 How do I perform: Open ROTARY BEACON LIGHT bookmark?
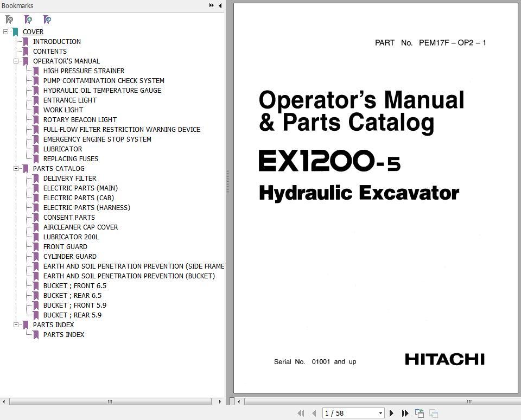pyautogui.click(x=80, y=119)
